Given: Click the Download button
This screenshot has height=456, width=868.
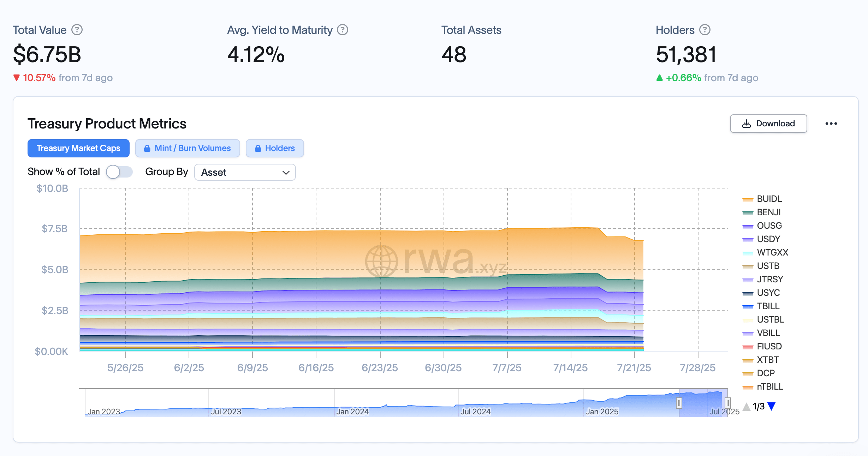Looking at the screenshot, I should click(x=768, y=124).
